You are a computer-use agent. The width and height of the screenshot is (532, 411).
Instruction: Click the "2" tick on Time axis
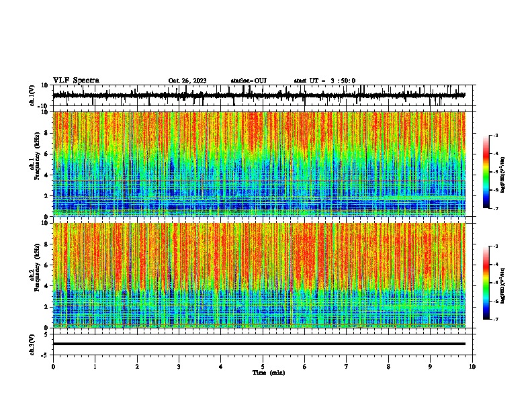[x=137, y=367]
